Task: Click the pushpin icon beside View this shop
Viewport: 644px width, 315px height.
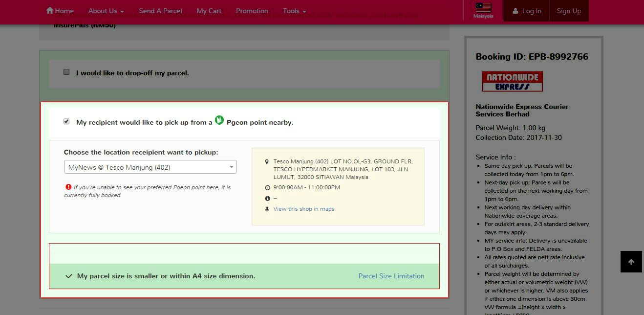Action: [267, 209]
